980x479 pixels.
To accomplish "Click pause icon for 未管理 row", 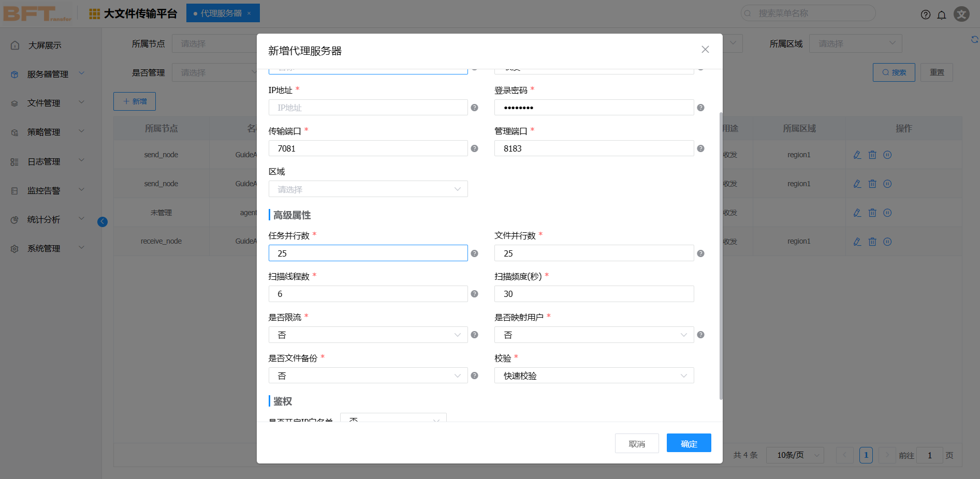I will pos(887,213).
